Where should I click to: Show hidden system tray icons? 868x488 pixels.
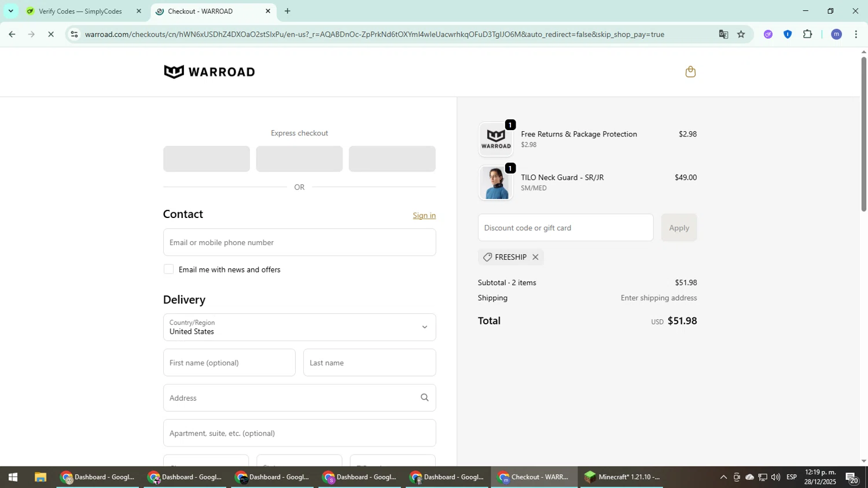coord(723,477)
